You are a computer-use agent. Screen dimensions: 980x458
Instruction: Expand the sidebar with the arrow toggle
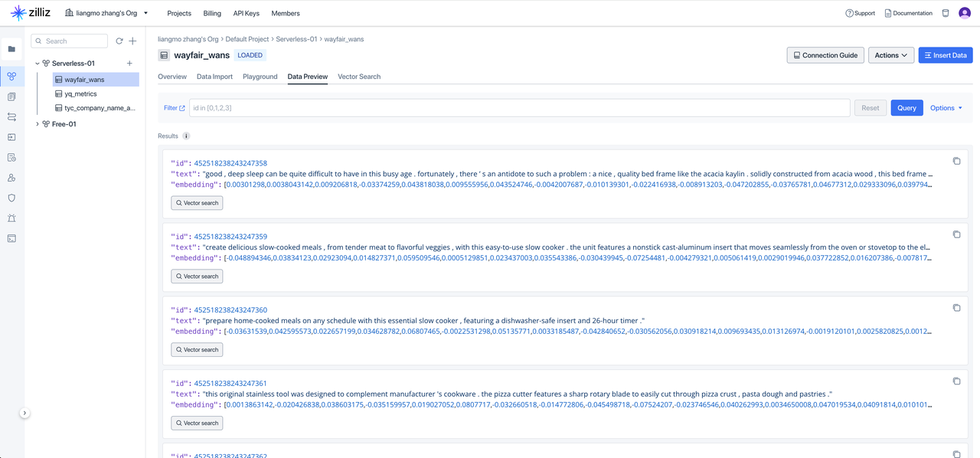click(24, 413)
